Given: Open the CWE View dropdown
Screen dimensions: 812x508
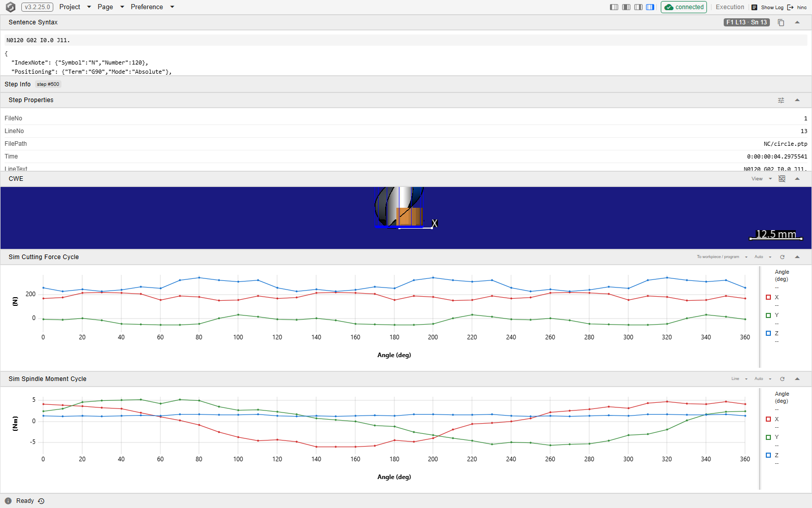Looking at the screenshot, I should pos(761,179).
